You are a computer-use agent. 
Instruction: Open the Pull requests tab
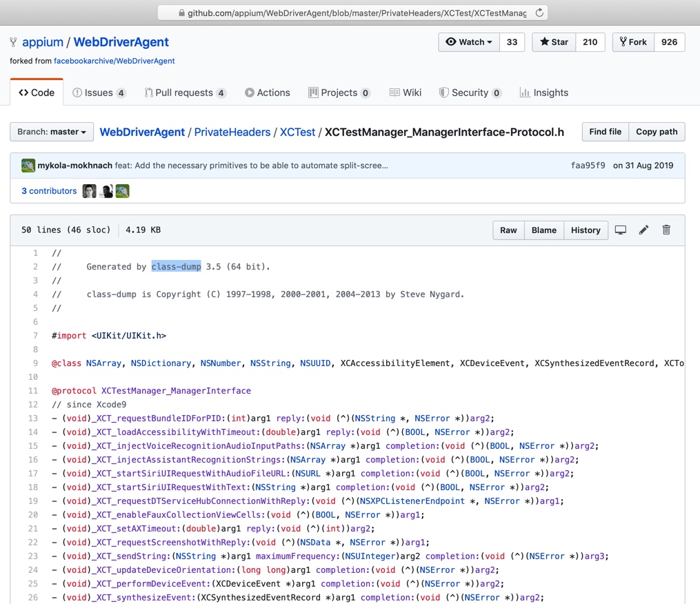[x=185, y=92]
